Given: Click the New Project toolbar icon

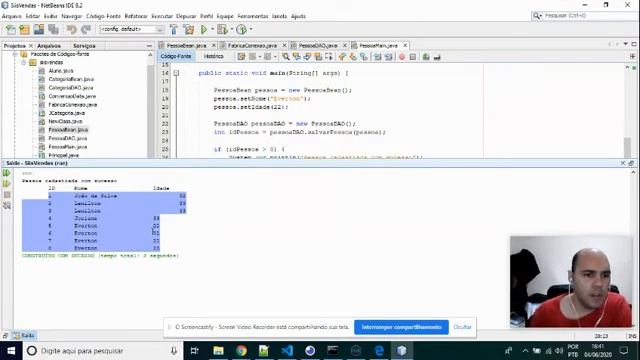Looking at the screenshot, I should pos(24,29).
